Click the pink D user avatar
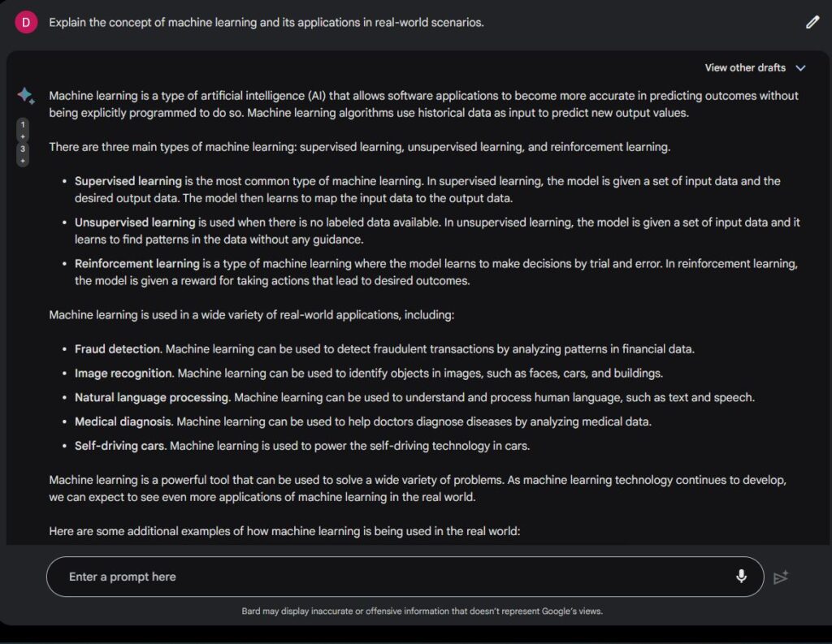The width and height of the screenshot is (832, 644). pos(26,22)
